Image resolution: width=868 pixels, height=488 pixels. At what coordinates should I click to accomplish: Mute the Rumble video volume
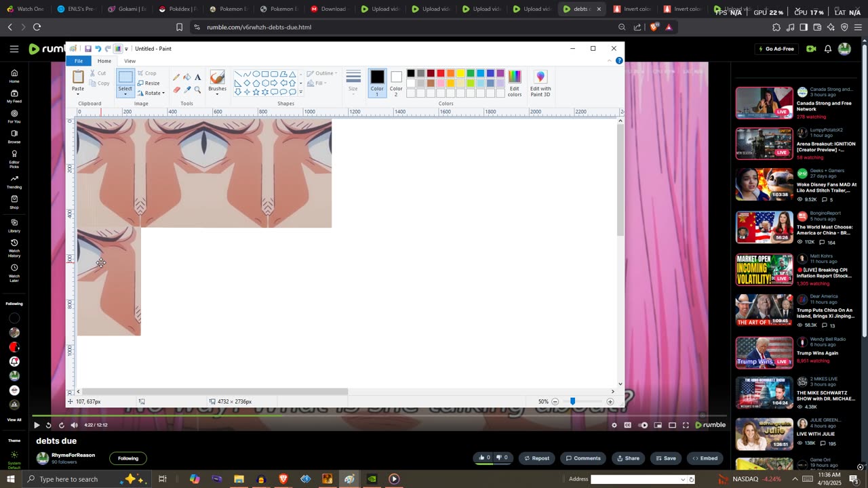[x=75, y=425]
